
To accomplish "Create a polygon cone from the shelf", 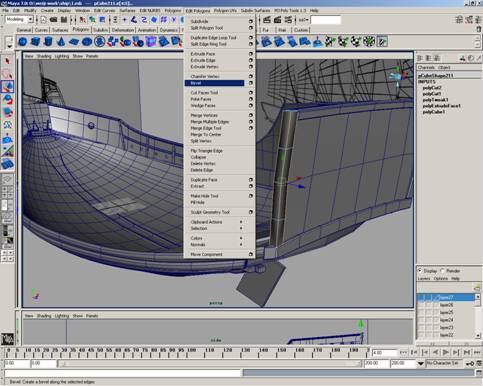I will [x=61, y=42].
